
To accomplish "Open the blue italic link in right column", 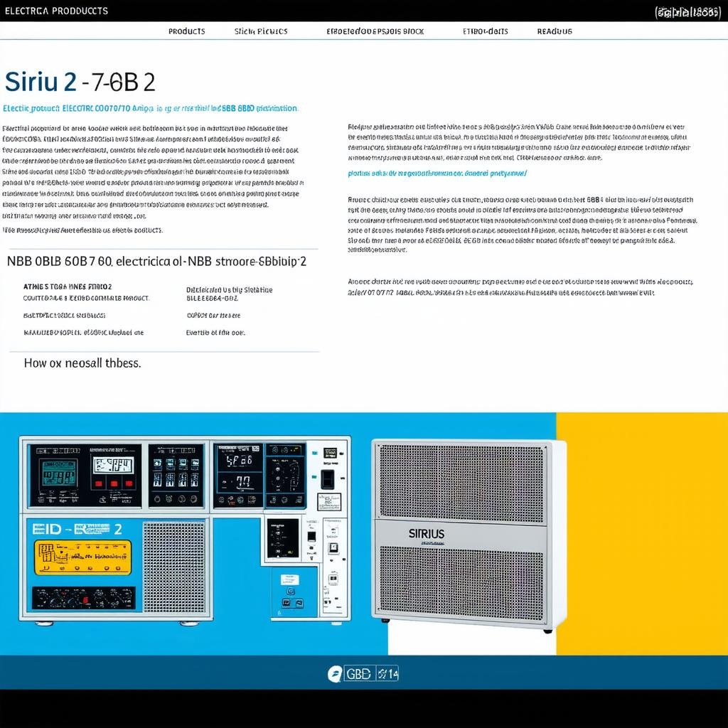I will pyautogui.click(x=437, y=173).
